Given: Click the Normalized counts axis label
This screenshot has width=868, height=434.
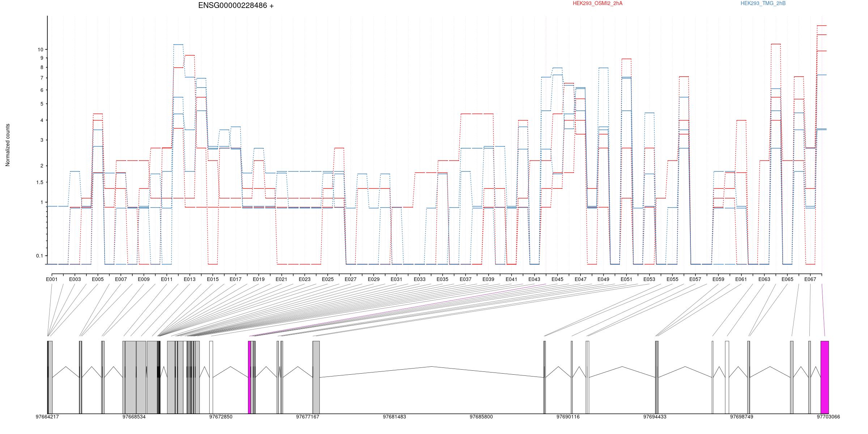Looking at the screenshot, I should tap(8, 145).
